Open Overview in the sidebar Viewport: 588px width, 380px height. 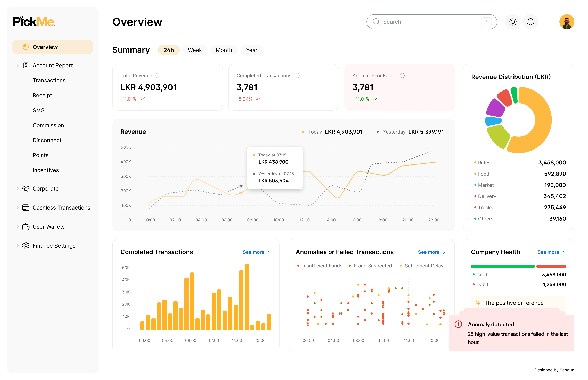coord(53,47)
